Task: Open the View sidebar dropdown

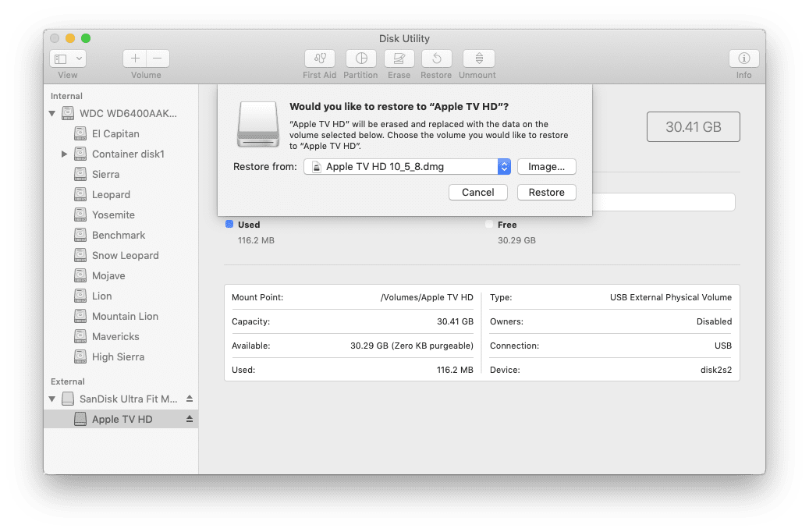Action: (x=68, y=59)
